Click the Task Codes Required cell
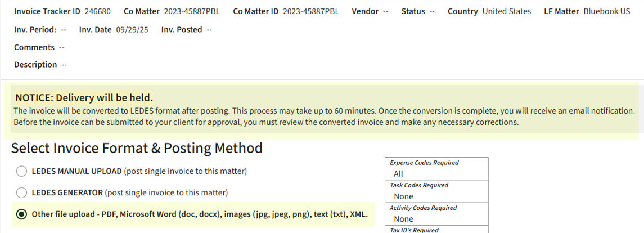Image resolution: width=644 pixels, height=233 pixels. (436, 191)
